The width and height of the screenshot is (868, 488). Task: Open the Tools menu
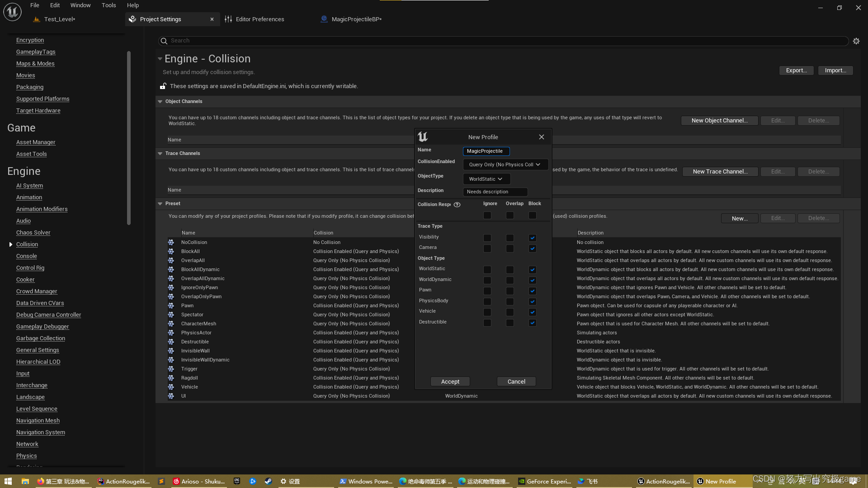(108, 5)
